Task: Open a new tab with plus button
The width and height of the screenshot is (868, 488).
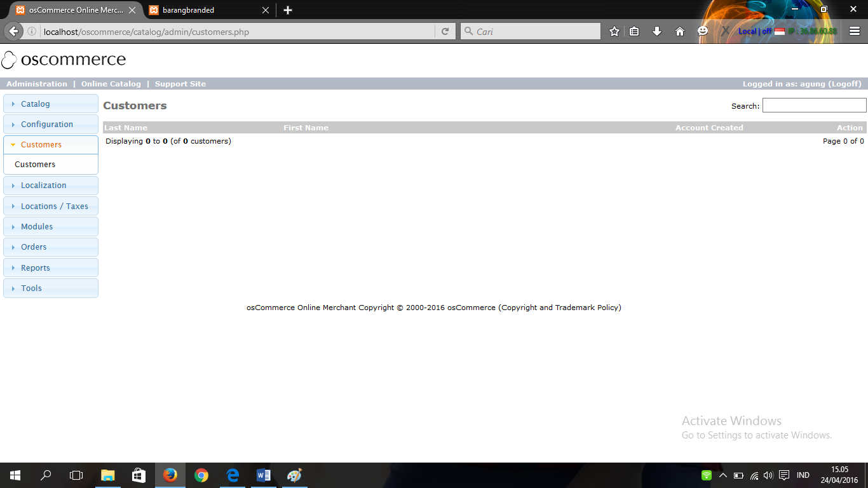Action: click(288, 10)
